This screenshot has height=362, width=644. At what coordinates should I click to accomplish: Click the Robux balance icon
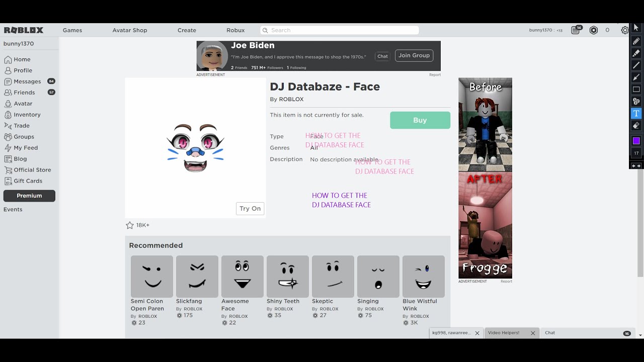tap(594, 30)
